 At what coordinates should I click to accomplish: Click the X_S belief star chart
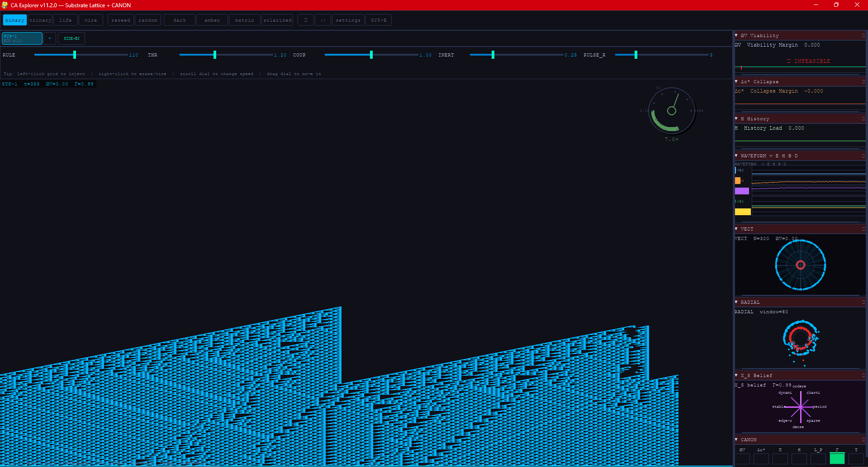tap(801, 407)
